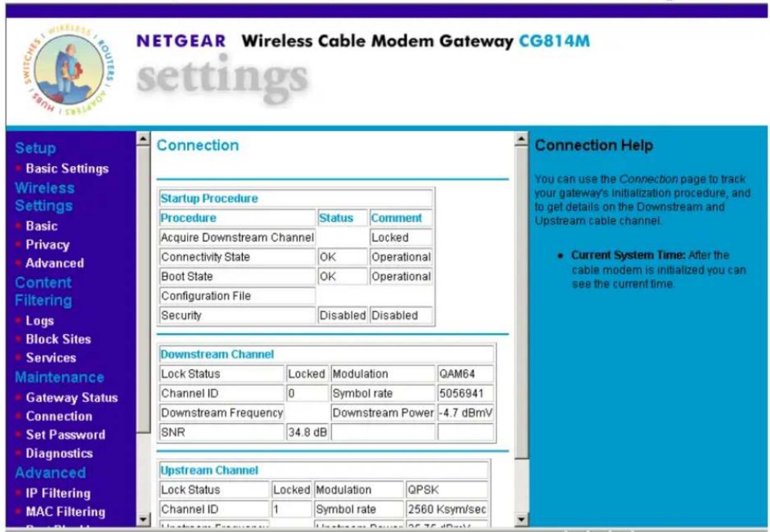This screenshot has height=532, width=770.
Task: Click the Connectivity State cell
Action: (x=237, y=257)
